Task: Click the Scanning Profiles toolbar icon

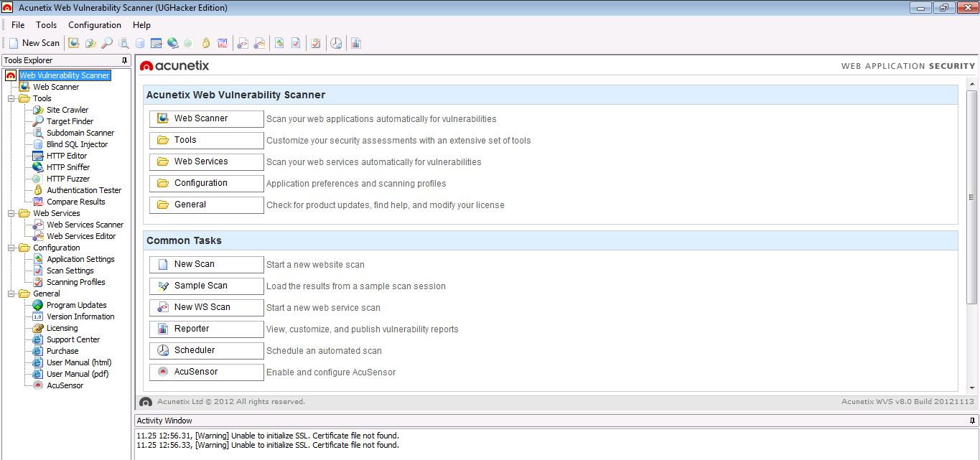Action: [316, 43]
